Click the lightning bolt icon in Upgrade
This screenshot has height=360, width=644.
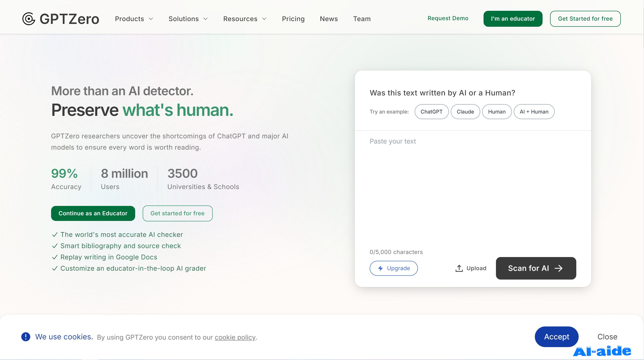pos(380,268)
